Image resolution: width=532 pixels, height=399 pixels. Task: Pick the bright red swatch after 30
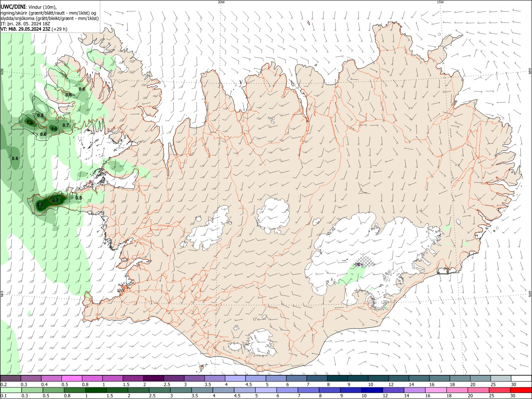pos(521,390)
